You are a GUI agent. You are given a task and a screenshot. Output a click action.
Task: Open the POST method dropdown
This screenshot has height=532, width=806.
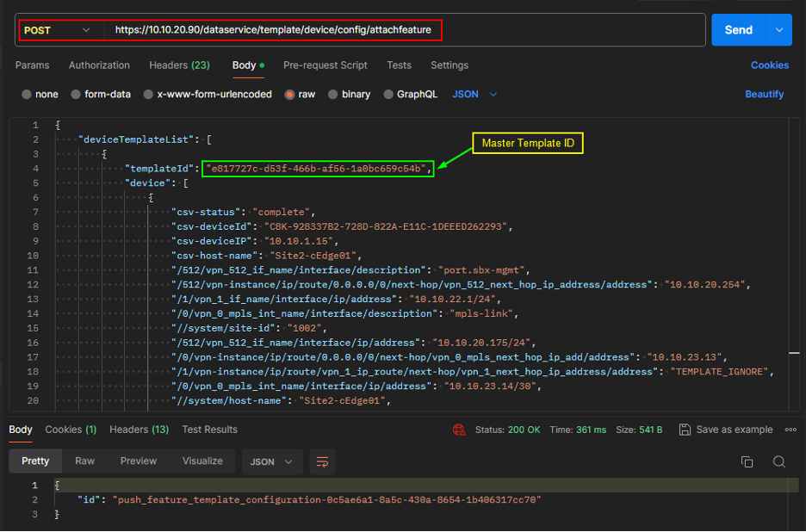tap(58, 30)
